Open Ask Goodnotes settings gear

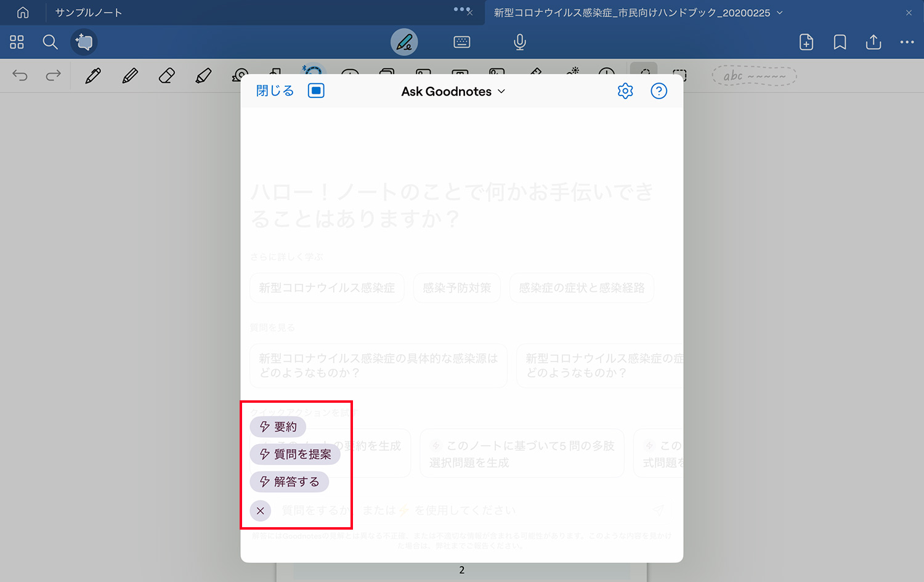pos(625,91)
